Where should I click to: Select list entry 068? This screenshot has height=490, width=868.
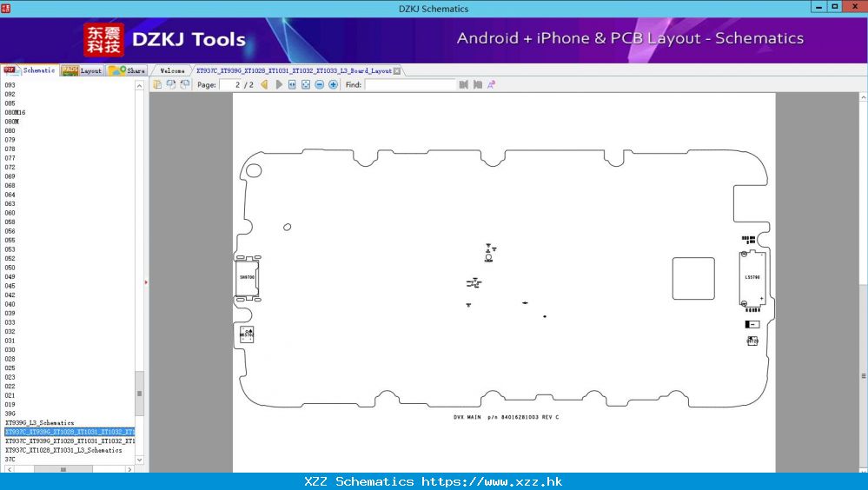click(x=10, y=185)
